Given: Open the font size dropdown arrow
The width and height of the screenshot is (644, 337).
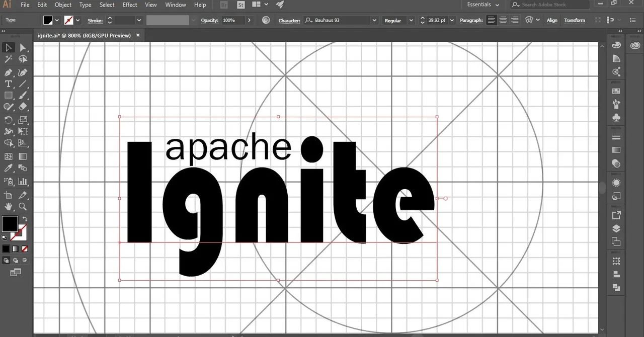Looking at the screenshot, I should tap(451, 20).
